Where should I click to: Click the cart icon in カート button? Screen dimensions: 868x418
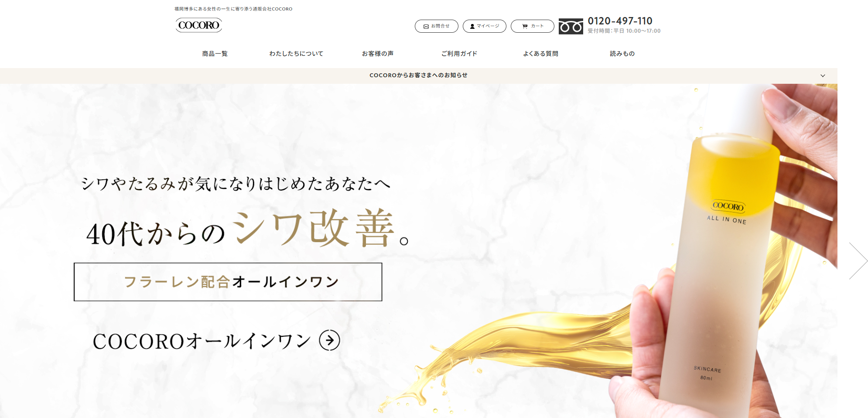pyautogui.click(x=525, y=27)
